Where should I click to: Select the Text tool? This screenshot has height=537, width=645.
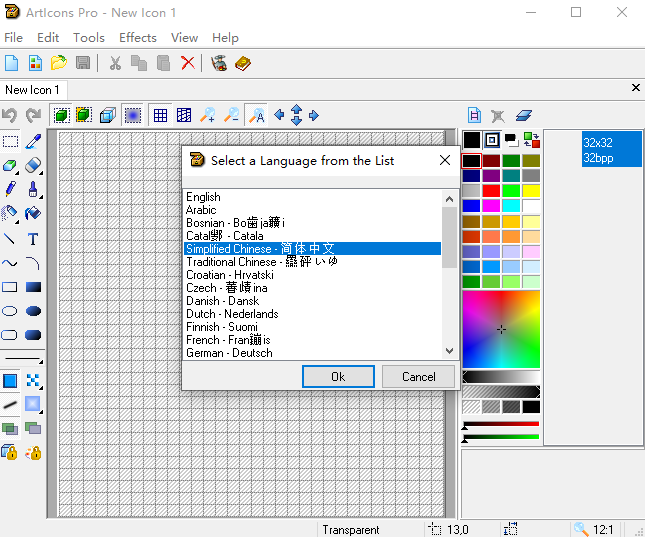[33, 239]
